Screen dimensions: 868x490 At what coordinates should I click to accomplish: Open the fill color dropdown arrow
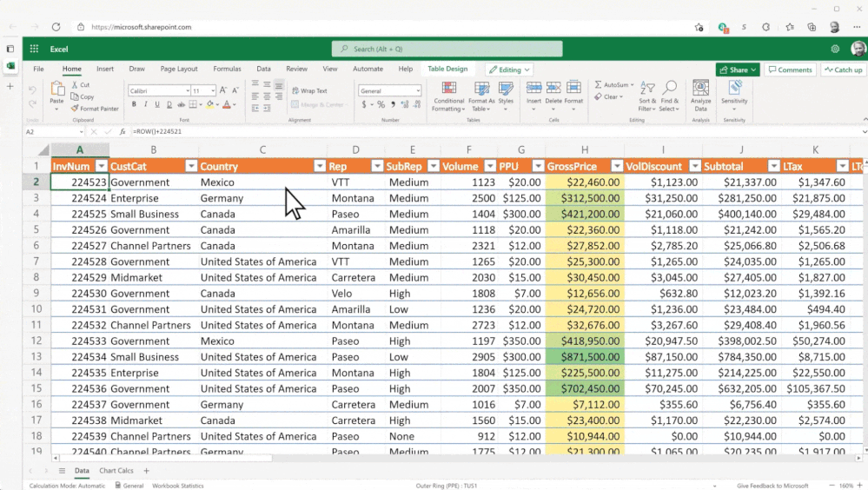click(217, 104)
